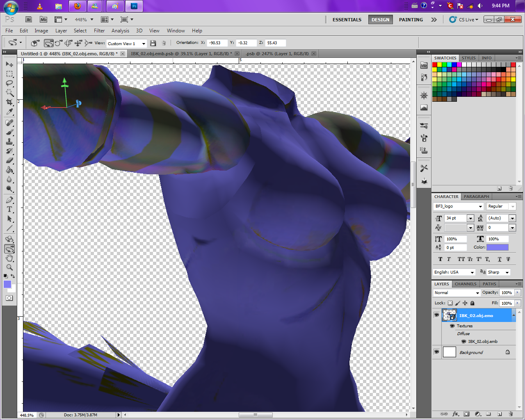Viewport: 525px width, 420px height.
Task: Click the Orientation X input field
Action: 217,43
